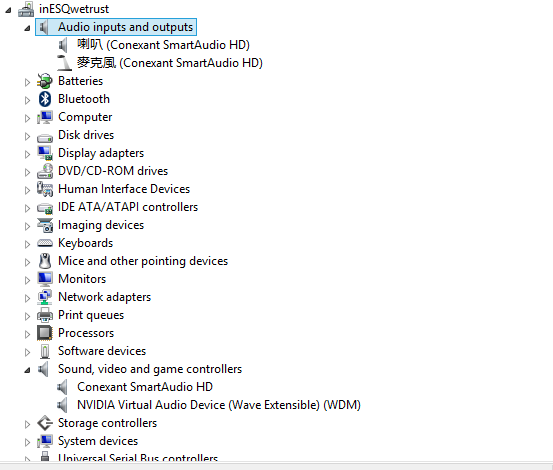Click the inESQwetrust computer root icon

26,9
